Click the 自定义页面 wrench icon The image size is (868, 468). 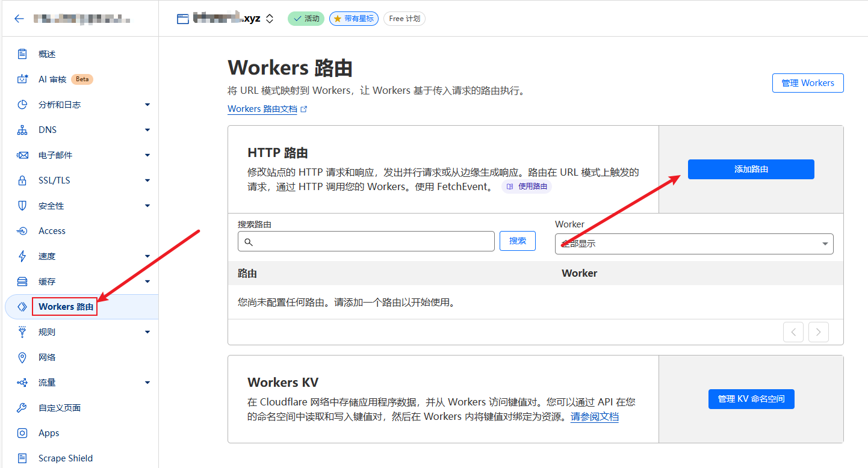[x=22, y=408]
